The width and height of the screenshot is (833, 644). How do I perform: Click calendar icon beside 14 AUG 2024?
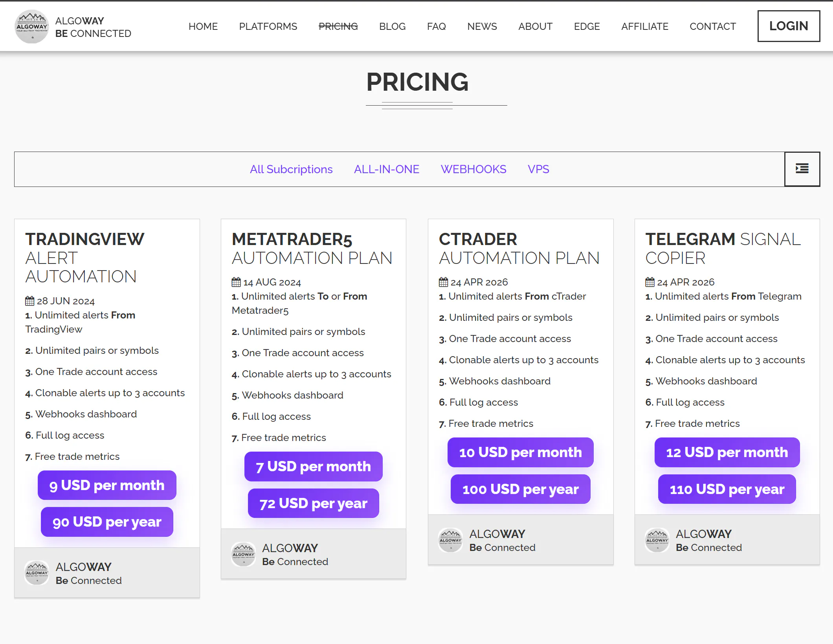click(x=236, y=282)
